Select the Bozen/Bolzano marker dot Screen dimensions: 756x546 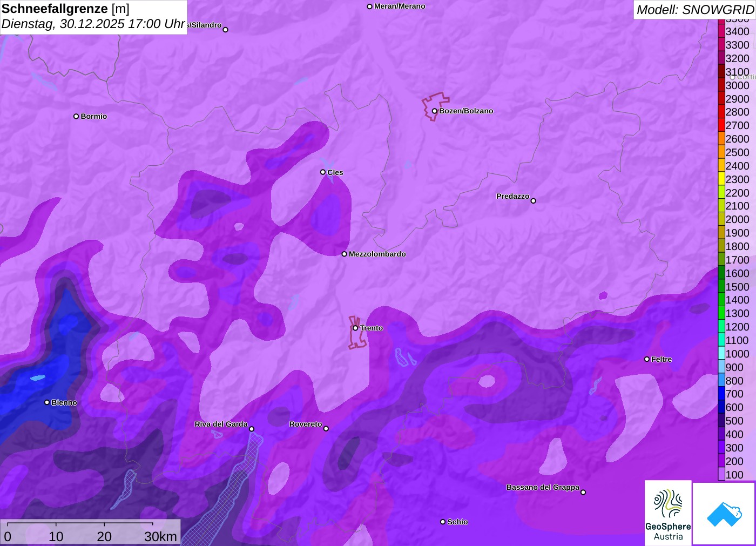point(434,111)
